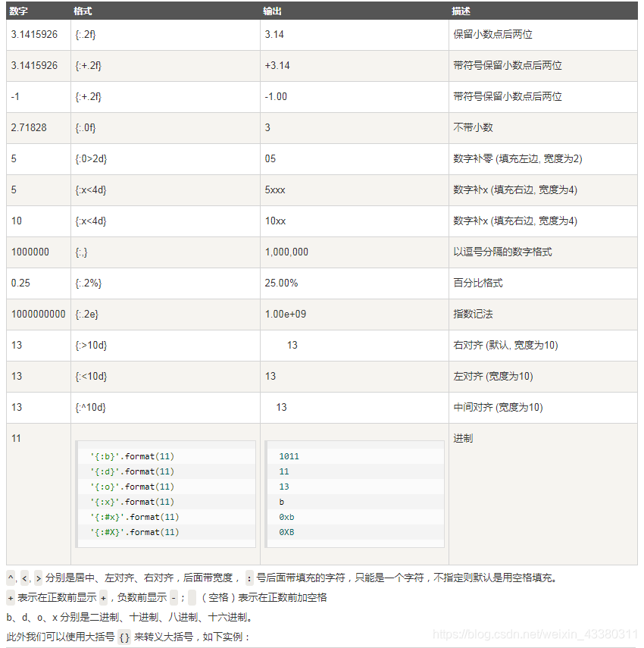
Task: Select the output cell 05
Action: point(270,158)
